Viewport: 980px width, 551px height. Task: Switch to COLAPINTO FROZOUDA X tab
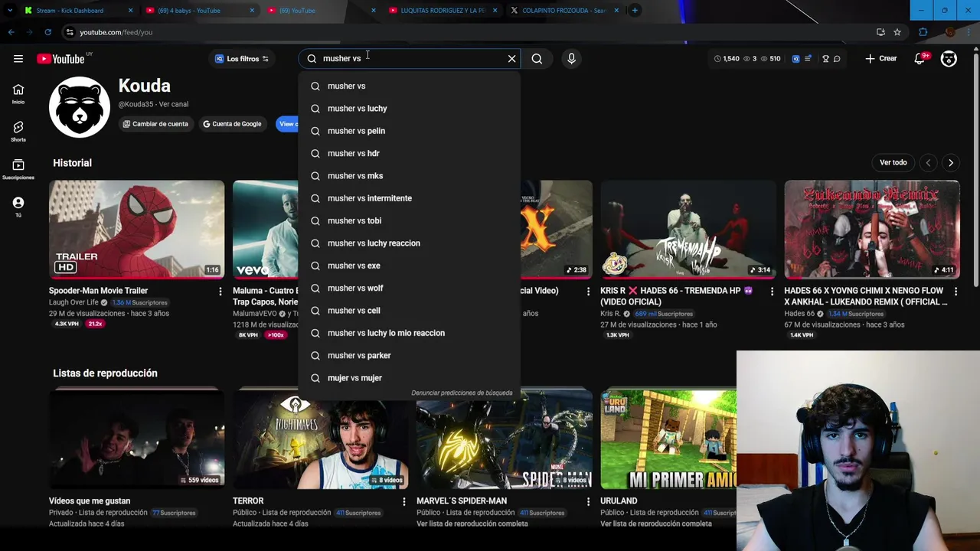point(563,11)
